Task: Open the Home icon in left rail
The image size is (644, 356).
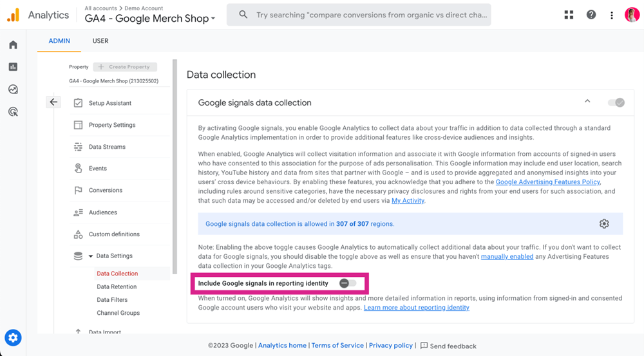Action: (x=13, y=44)
